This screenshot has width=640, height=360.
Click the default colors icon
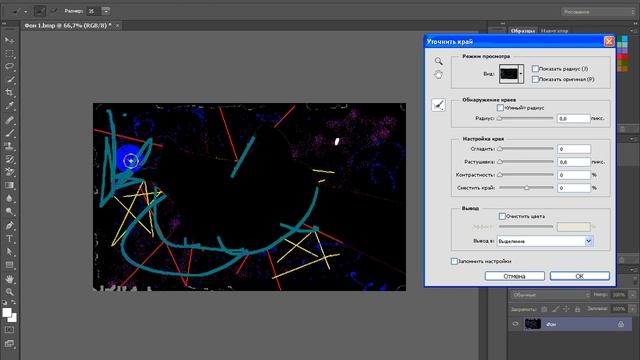tap(5, 302)
